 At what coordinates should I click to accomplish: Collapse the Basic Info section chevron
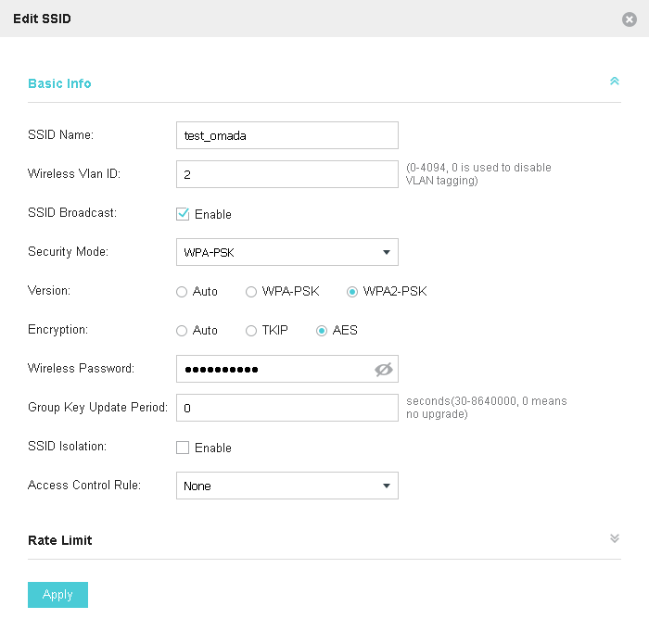[614, 82]
